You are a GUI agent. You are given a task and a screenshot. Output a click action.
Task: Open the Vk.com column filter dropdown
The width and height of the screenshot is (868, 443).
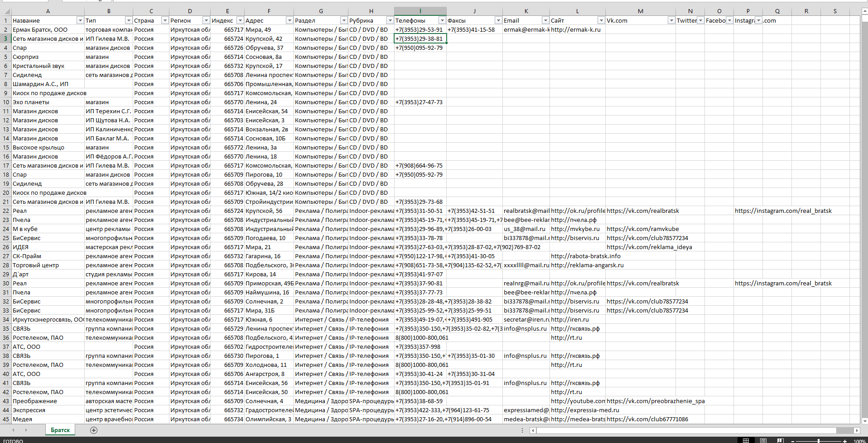click(x=671, y=20)
